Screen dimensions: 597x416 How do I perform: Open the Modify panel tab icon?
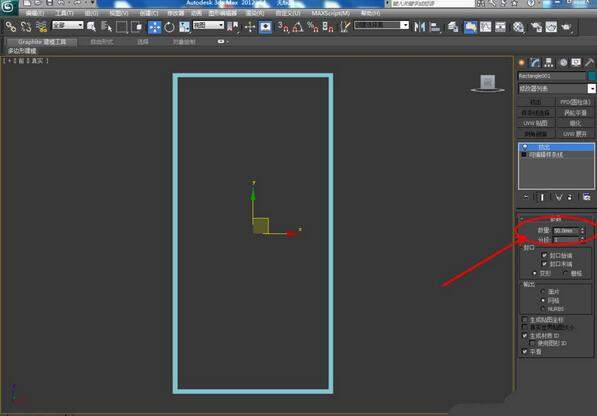[x=535, y=63]
